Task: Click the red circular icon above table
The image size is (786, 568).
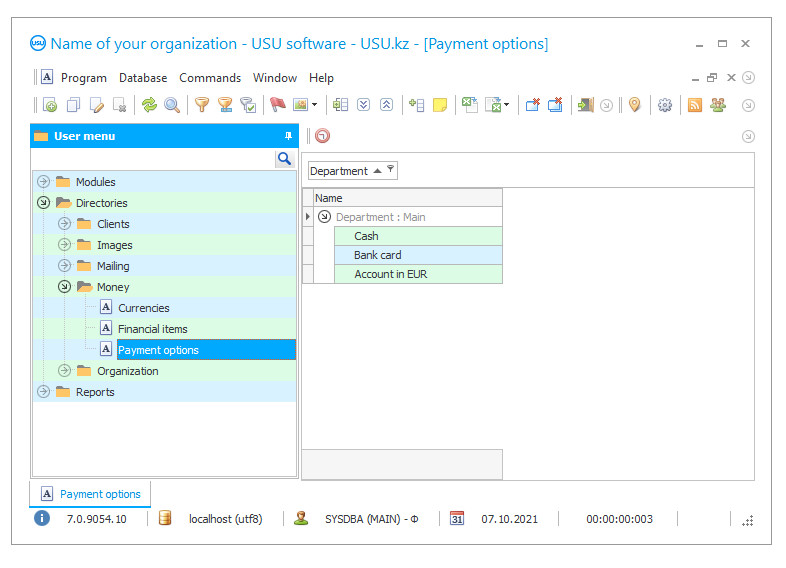Action: click(x=322, y=136)
